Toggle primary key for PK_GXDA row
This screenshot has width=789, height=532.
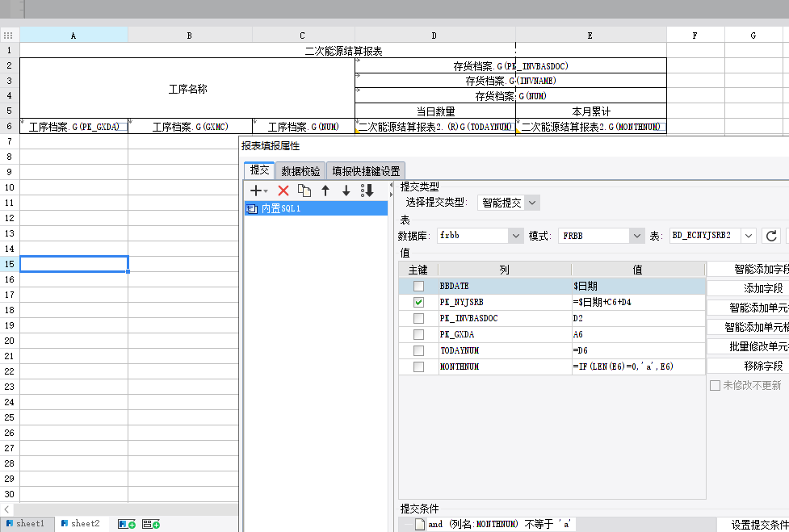pos(418,334)
